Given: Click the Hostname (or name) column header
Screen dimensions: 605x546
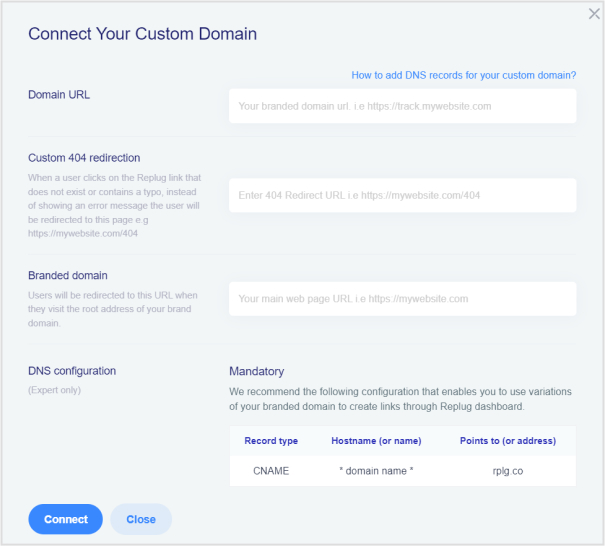Looking at the screenshot, I should [x=376, y=441].
